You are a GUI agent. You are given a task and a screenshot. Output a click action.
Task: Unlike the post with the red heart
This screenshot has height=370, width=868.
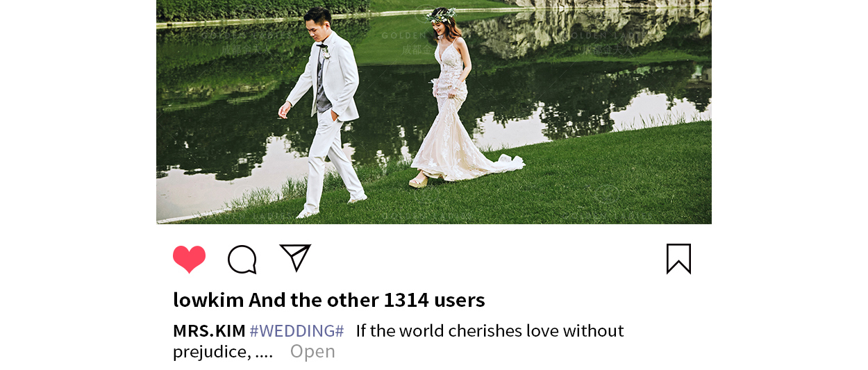(189, 259)
